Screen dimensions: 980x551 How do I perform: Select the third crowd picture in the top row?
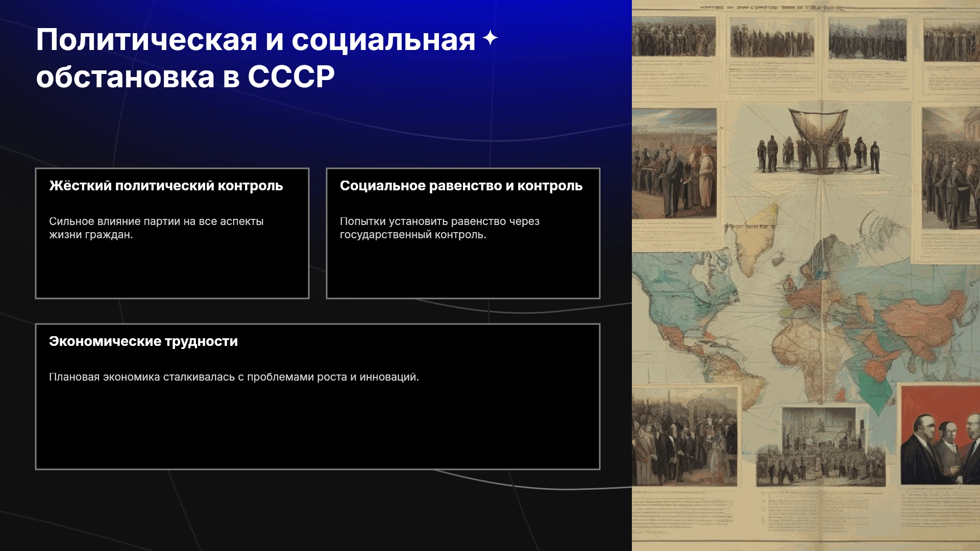click(x=867, y=38)
